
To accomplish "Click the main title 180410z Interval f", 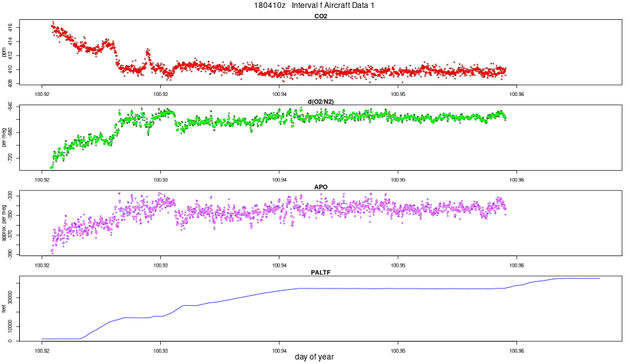I will click(x=314, y=5).
